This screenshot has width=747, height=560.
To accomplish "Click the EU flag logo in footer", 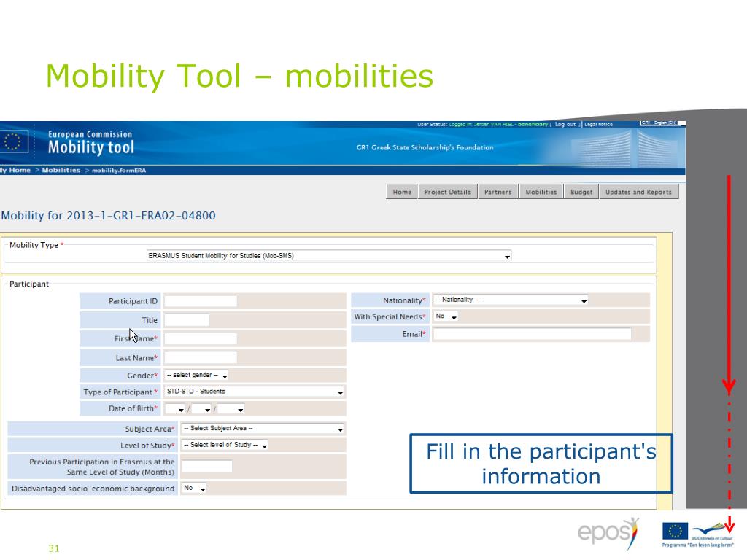I will (675, 531).
